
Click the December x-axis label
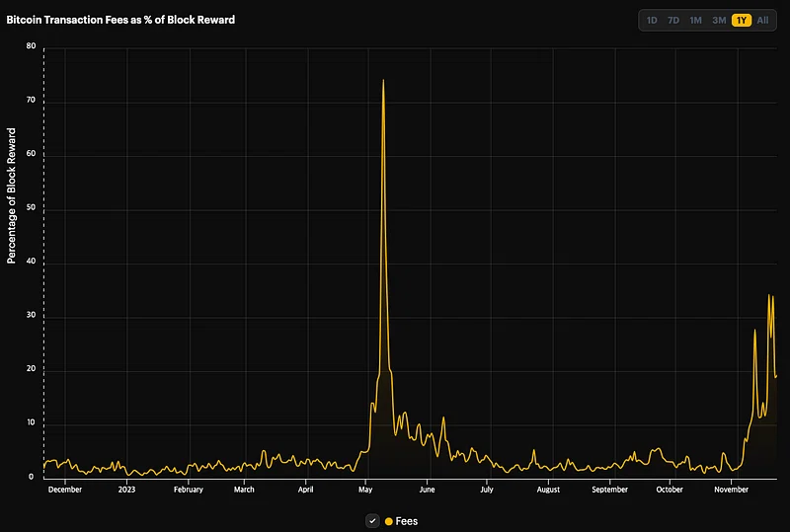pos(65,490)
